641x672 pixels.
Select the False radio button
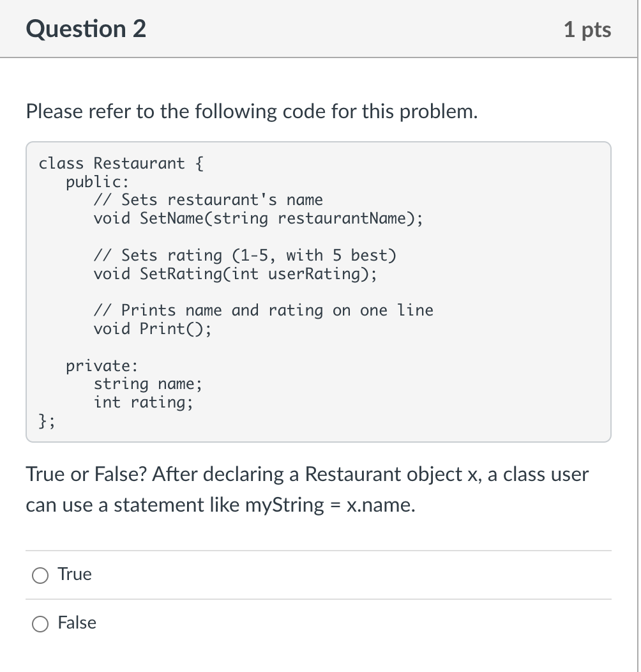coord(40,623)
